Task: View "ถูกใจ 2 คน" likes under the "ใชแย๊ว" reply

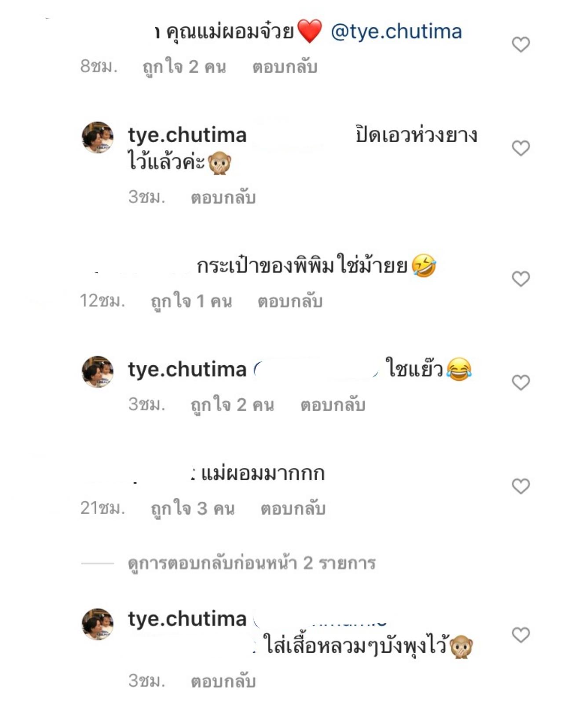Action: pyautogui.click(x=232, y=405)
